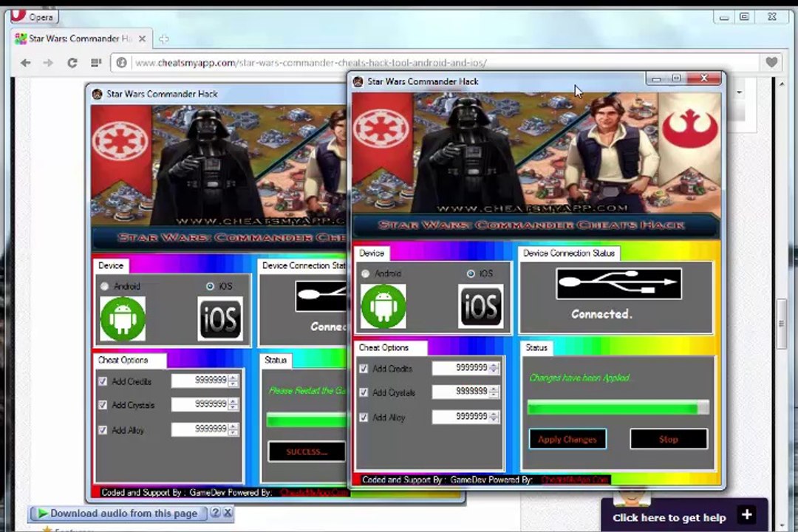Image resolution: width=798 pixels, height=532 pixels.
Task: Click the USB connection icon in front window
Action: 619,284
